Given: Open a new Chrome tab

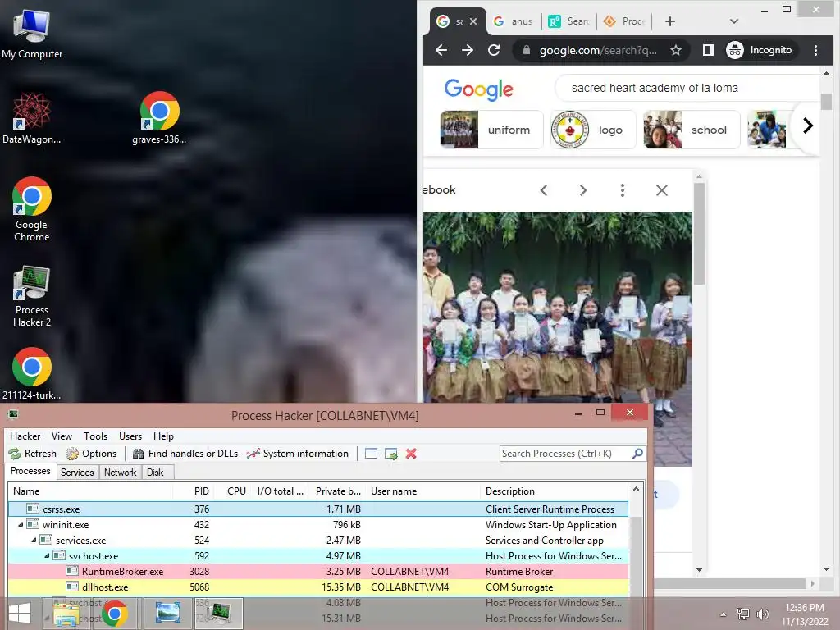Looking at the screenshot, I should 669,21.
